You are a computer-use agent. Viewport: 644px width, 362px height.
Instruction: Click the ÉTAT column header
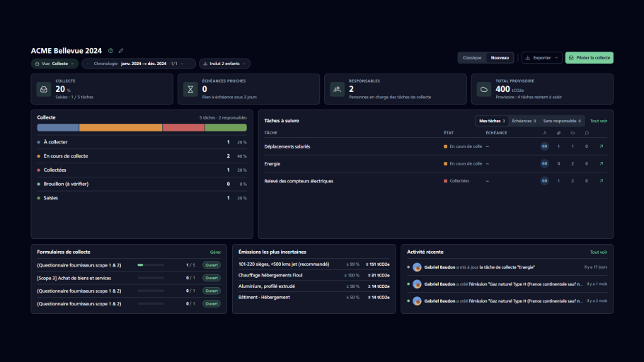click(449, 133)
